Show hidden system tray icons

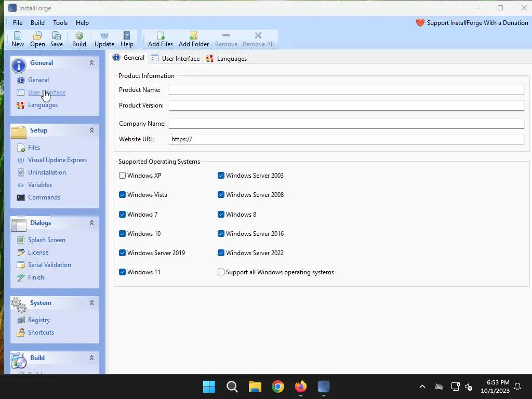(422, 387)
